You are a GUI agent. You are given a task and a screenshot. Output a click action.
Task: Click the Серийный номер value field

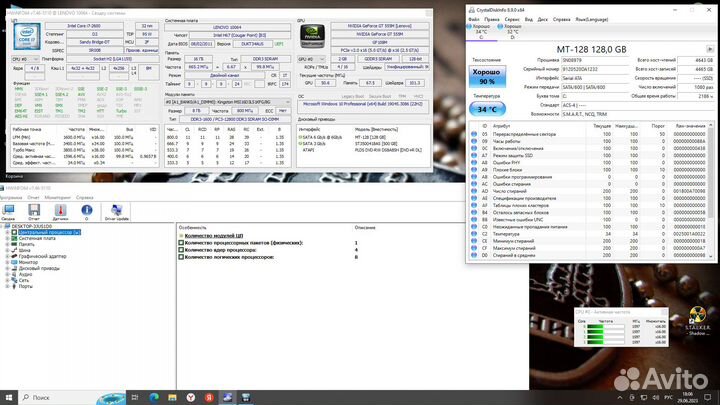(595, 69)
